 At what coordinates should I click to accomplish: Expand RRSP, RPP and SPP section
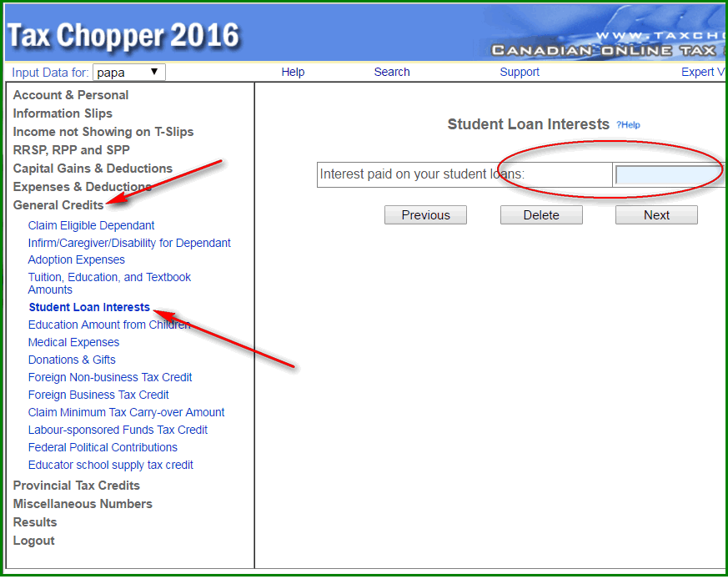coord(71,150)
